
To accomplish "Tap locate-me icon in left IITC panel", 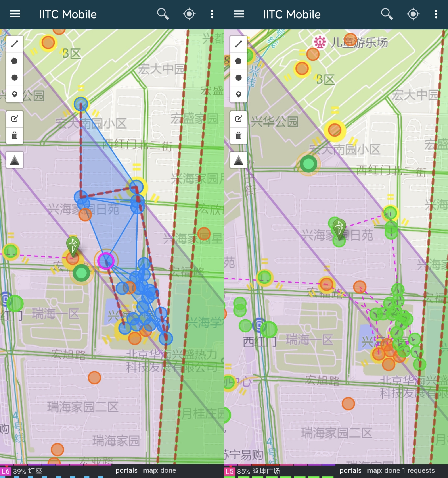I will point(189,14).
